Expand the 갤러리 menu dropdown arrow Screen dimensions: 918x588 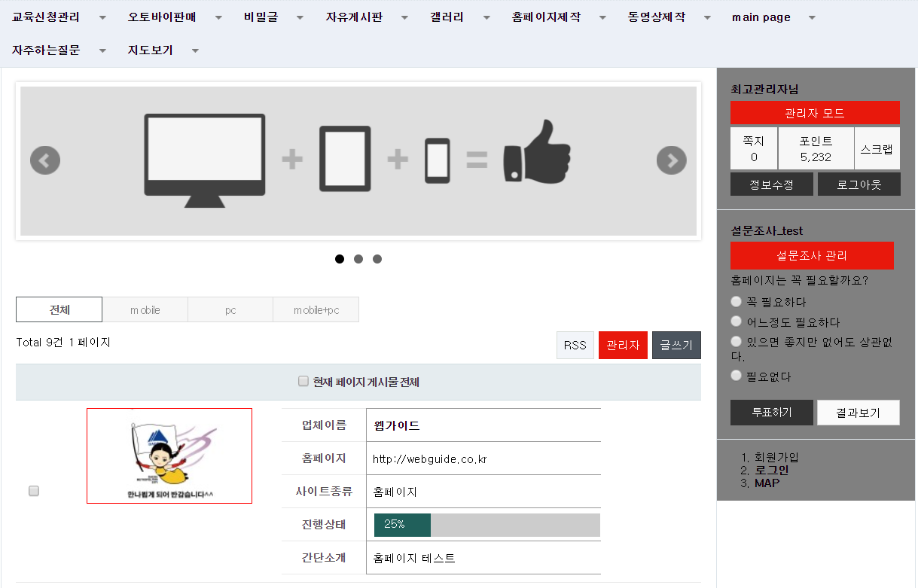click(x=486, y=17)
